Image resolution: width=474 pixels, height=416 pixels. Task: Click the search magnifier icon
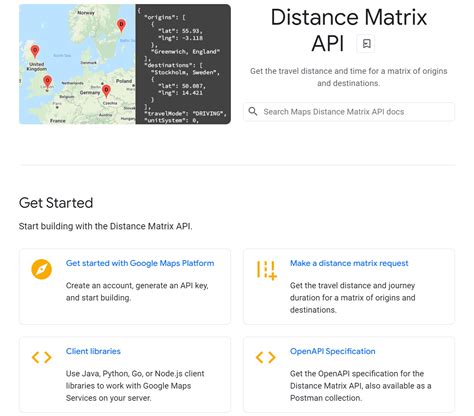[253, 111]
